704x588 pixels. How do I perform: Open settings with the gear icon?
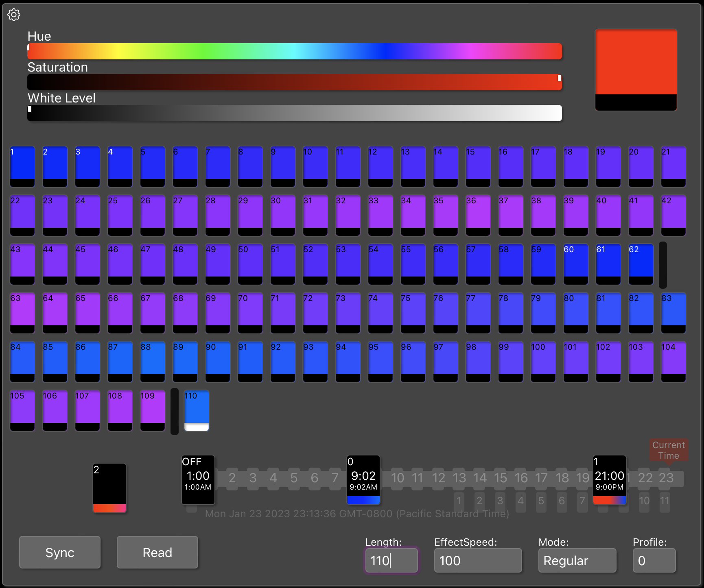pyautogui.click(x=14, y=15)
